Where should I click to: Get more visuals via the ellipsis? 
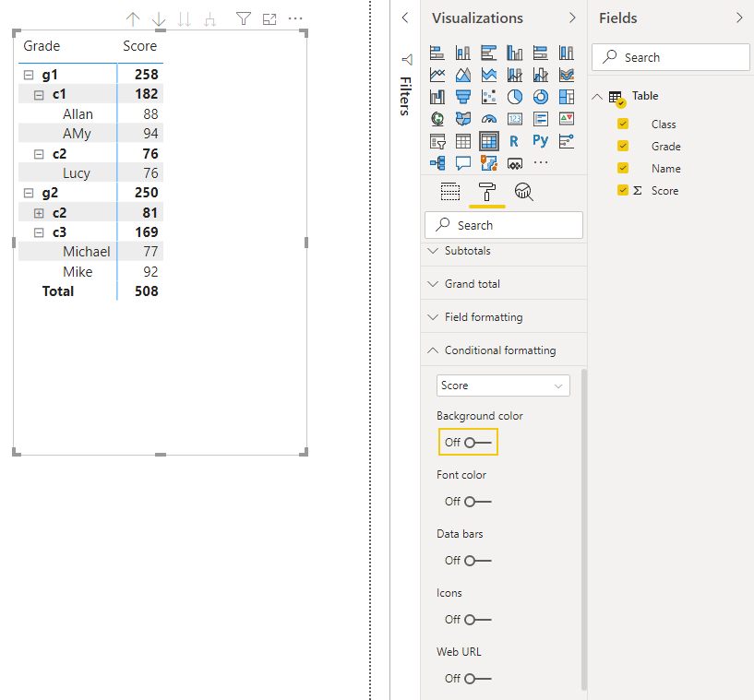[x=541, y=162]
